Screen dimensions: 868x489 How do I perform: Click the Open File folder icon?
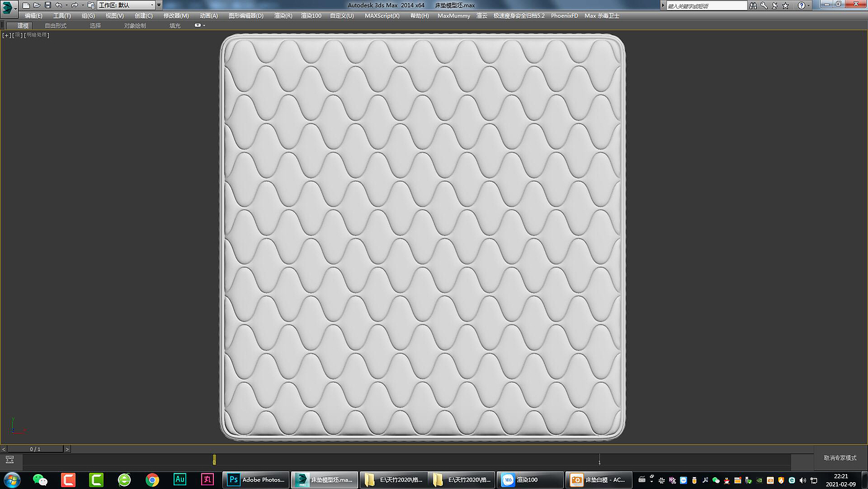point(37,5)
